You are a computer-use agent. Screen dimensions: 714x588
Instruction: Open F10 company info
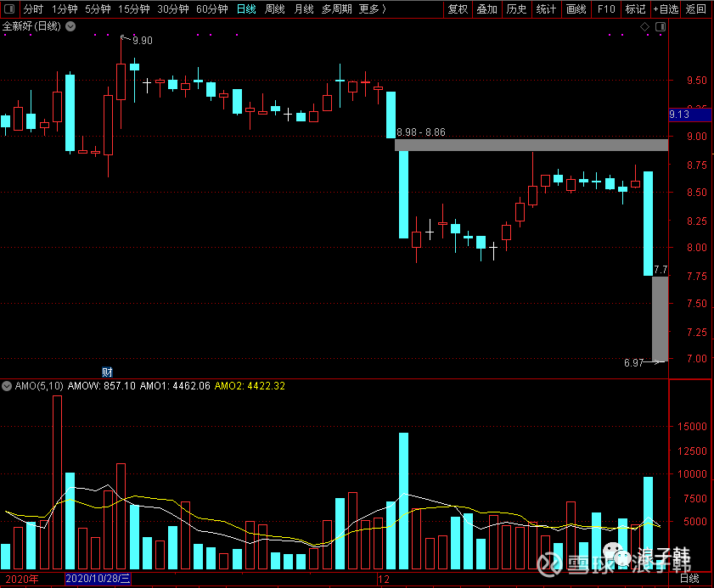pos(606,9)
